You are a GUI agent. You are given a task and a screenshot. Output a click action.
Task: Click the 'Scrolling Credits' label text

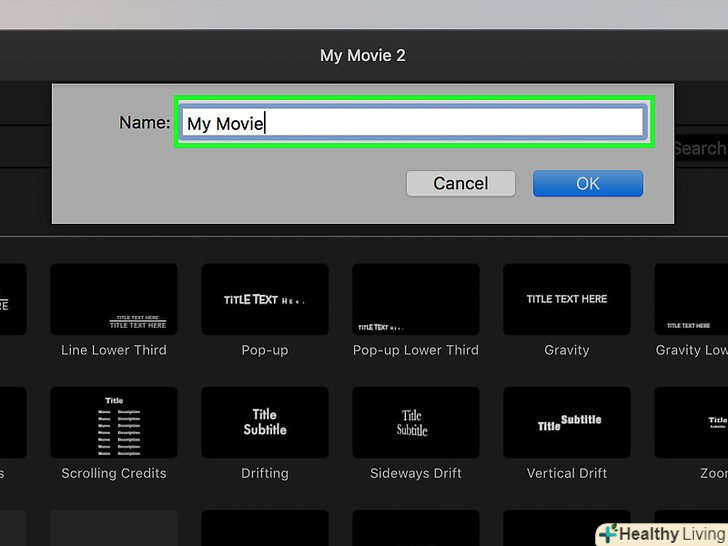tap(114, 473)
